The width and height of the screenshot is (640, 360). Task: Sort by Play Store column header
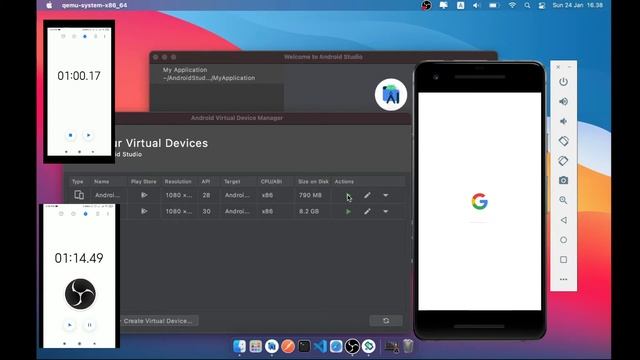[144, 182]
